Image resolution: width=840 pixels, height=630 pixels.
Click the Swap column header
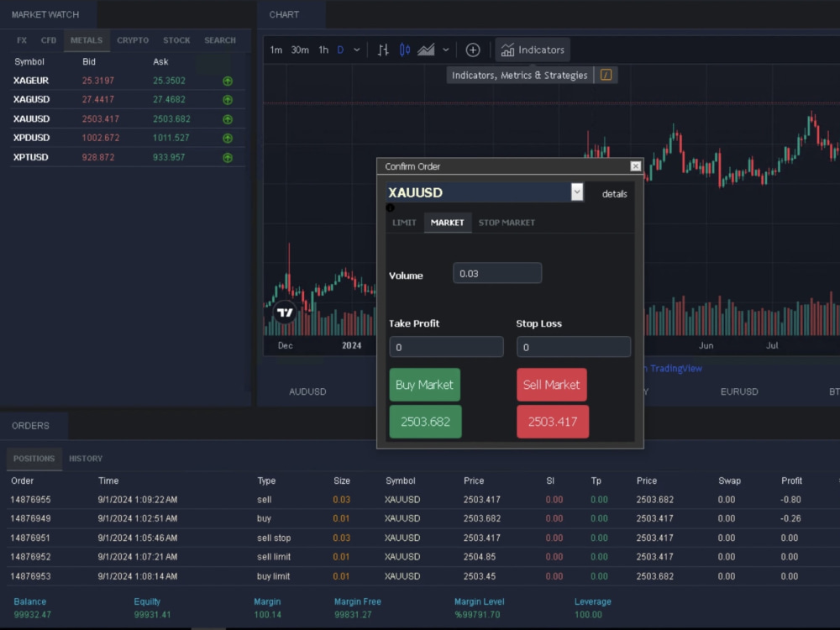tap(729, 480)
